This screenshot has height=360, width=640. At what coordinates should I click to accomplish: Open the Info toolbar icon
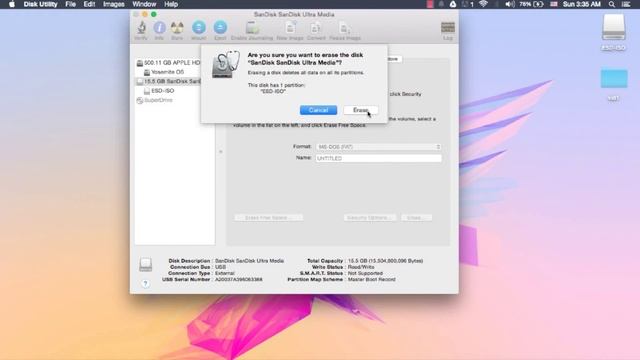pyautogui.click(x=159, y=27)
